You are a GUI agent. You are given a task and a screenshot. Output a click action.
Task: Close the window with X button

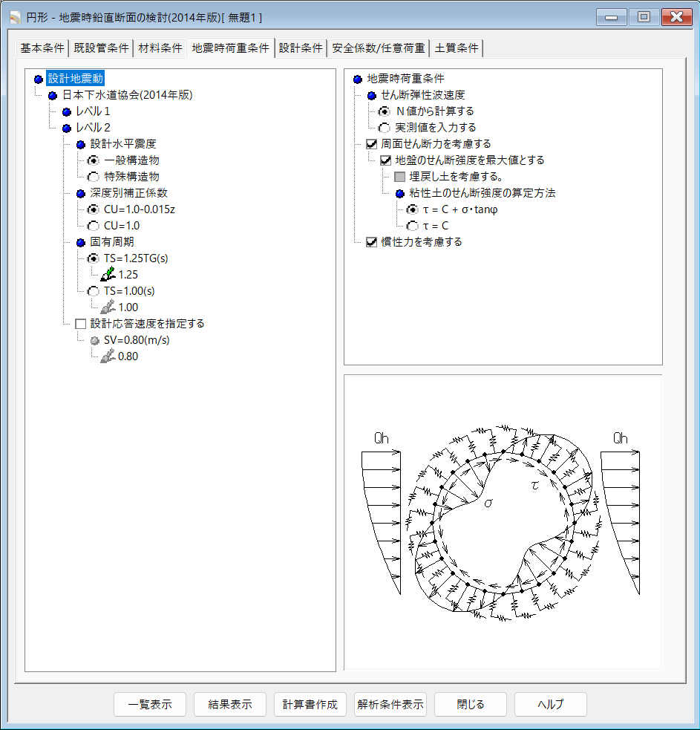tap(677, 18)
